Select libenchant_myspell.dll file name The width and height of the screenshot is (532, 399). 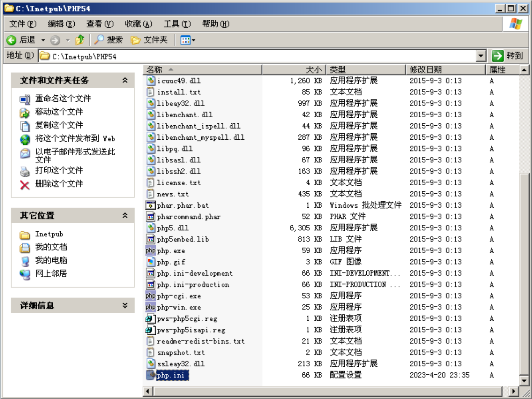201,137
